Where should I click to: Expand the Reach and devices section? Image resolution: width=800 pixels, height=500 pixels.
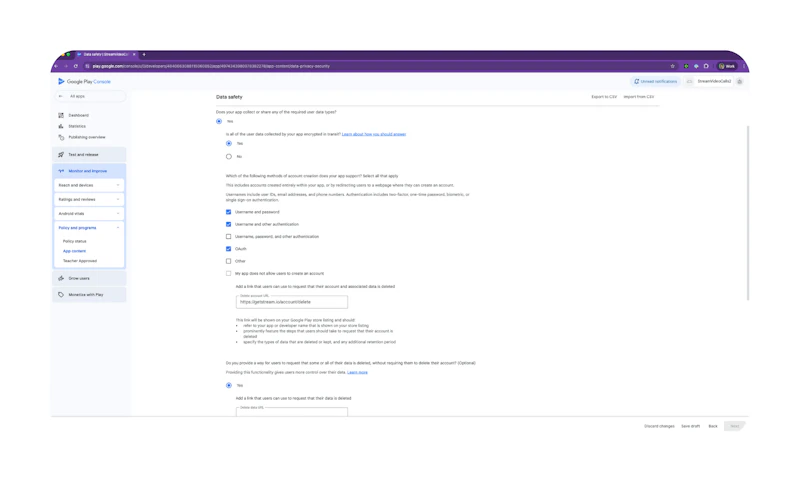click(89, 185)
